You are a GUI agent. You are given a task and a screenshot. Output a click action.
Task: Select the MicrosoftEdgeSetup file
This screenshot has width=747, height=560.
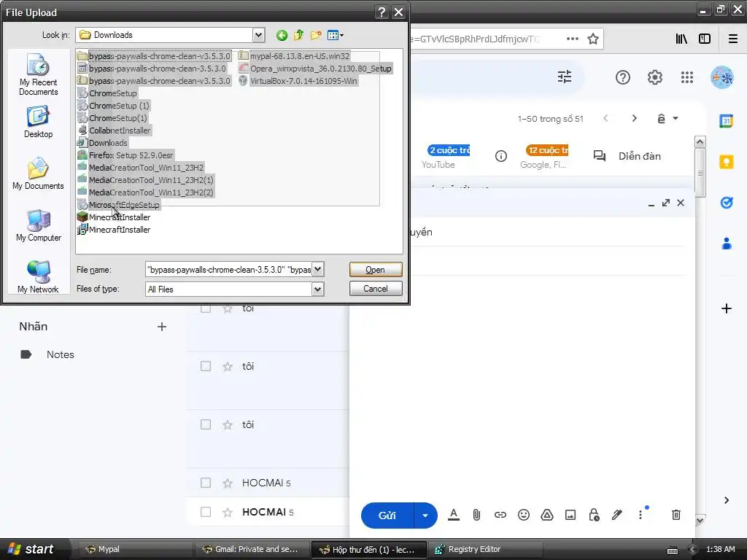coord(119,205)
